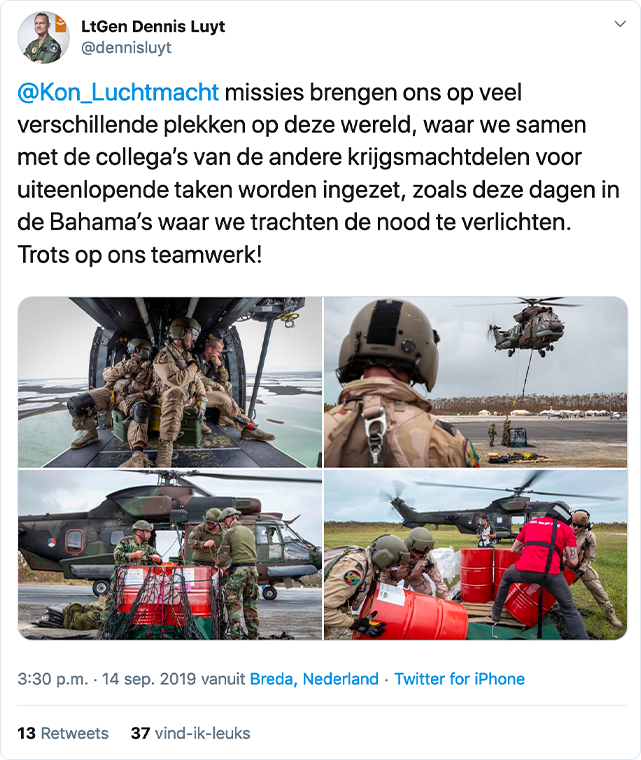Click the date 14 sep. 2019
This screenshot has height=760, width=641.
tap(149, 679)
